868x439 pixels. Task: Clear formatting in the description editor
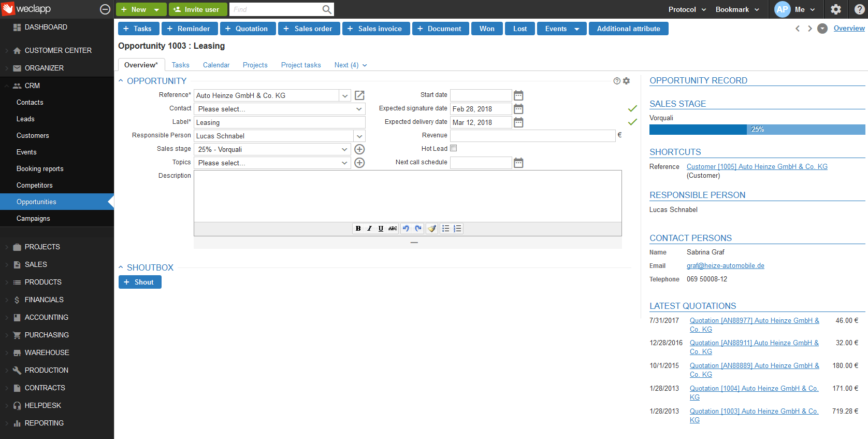[432, 229]
